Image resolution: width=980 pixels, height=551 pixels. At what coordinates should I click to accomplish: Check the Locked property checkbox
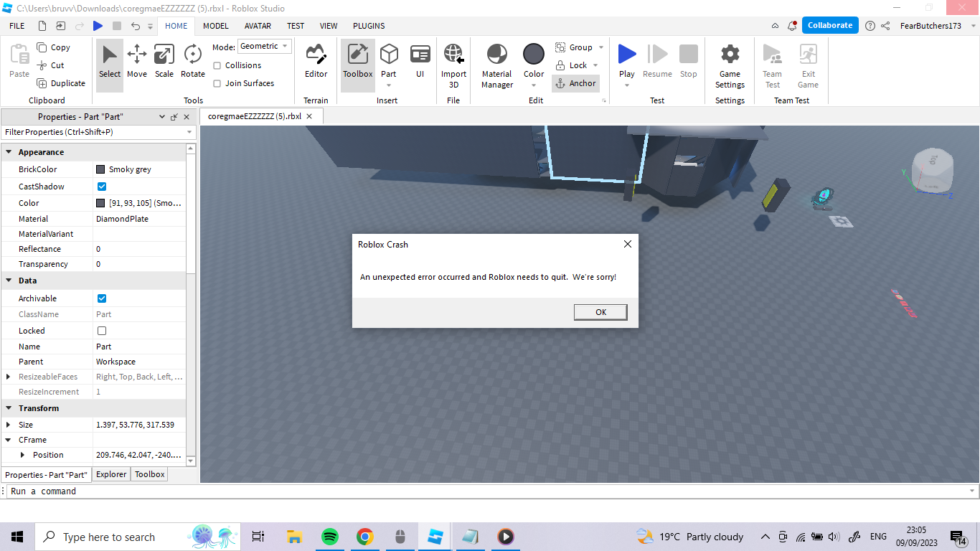[x=102, y=331]
